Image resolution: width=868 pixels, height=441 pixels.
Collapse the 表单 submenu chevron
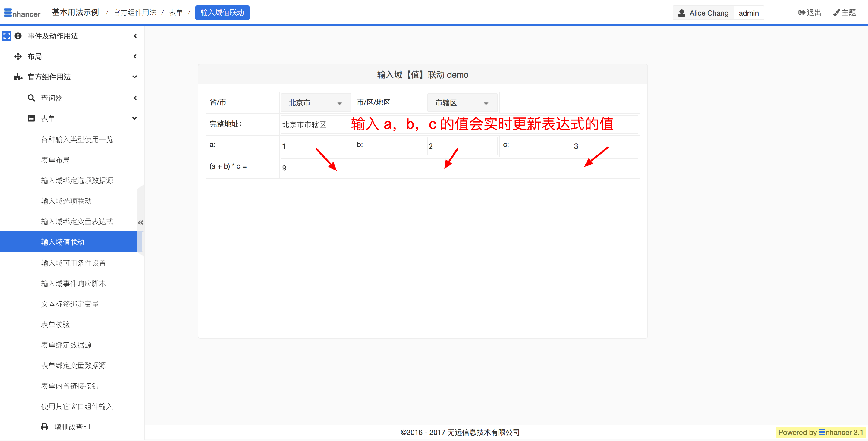coord(134,119)
